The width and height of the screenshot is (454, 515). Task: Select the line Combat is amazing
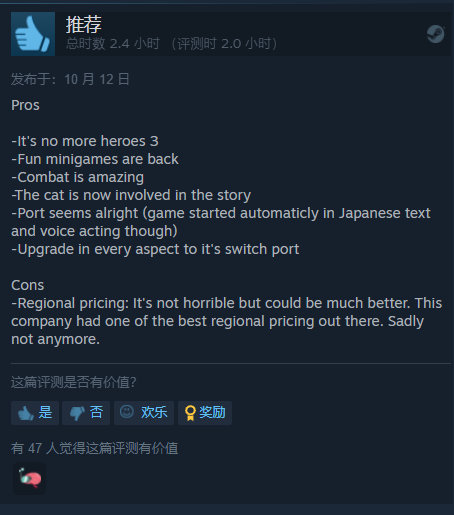[x=78, y=177]
